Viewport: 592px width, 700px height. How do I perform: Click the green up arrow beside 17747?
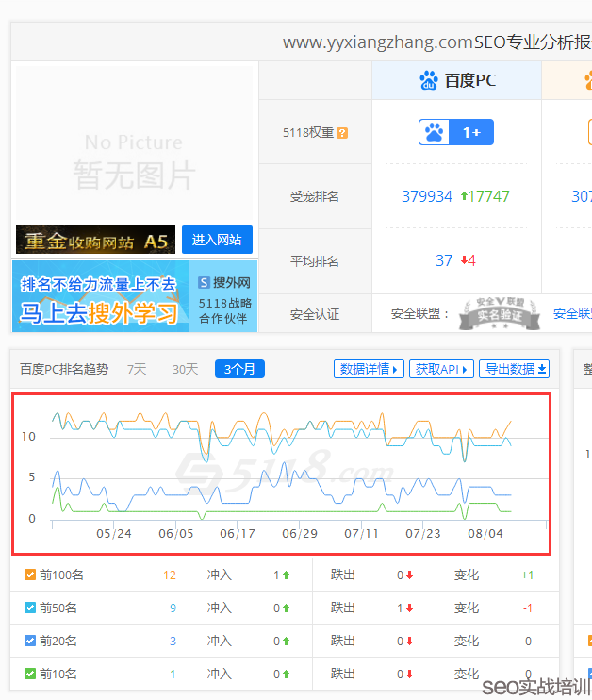coord(464,195)
